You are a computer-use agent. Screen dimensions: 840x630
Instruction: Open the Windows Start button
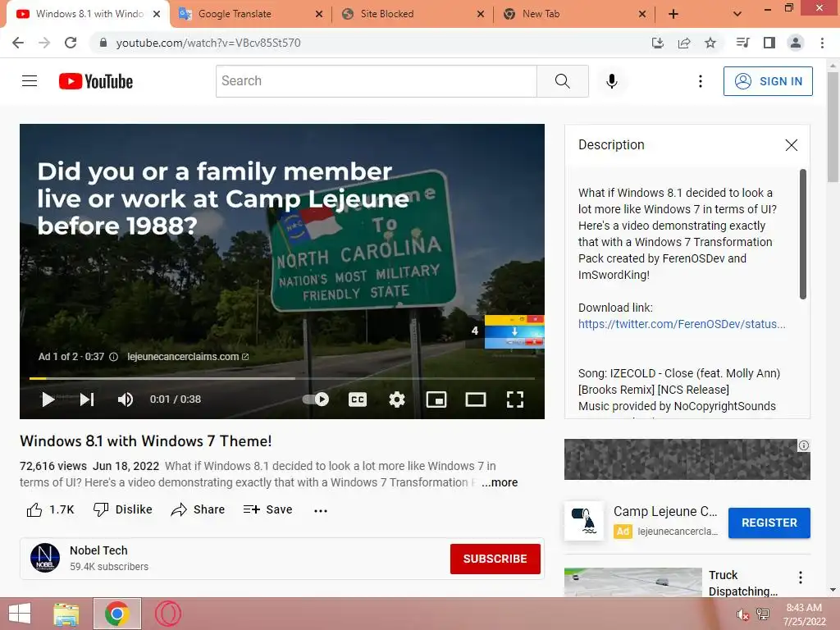click(x=20, y=614)
